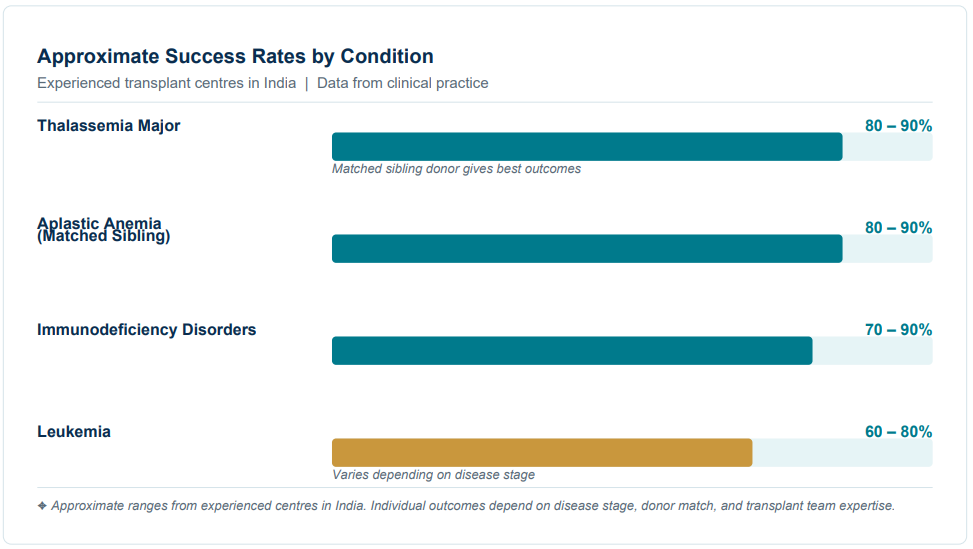Click the chart title 'Approximate Success Rates by Condition'
The width and height of the screenshot is (973, 549).
[235, 56]
